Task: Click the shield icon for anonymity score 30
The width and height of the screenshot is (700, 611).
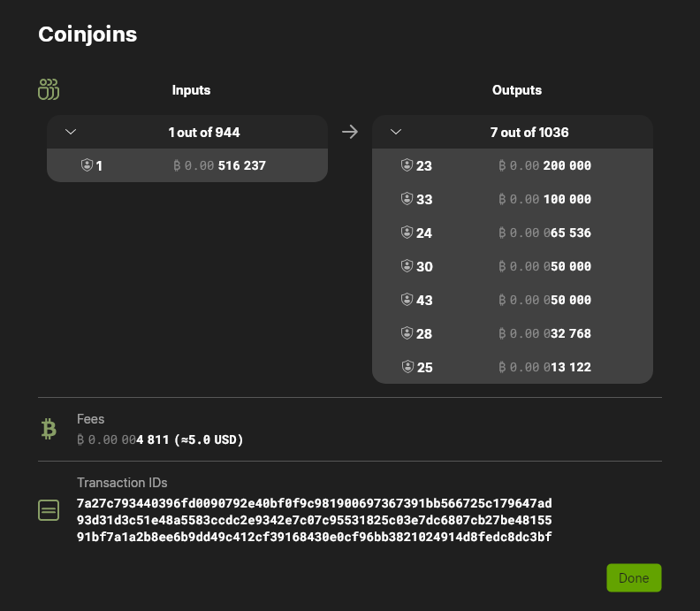Action: 407,266
